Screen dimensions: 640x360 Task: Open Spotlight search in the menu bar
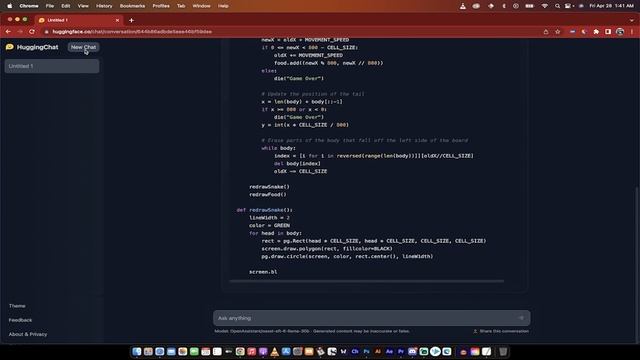[x=557, y=6]
